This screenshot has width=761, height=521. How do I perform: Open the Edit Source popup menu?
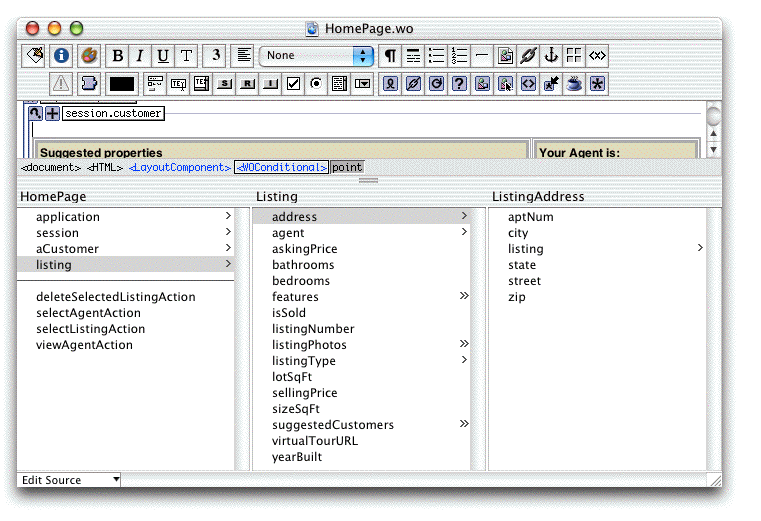(x=69, y=480)
